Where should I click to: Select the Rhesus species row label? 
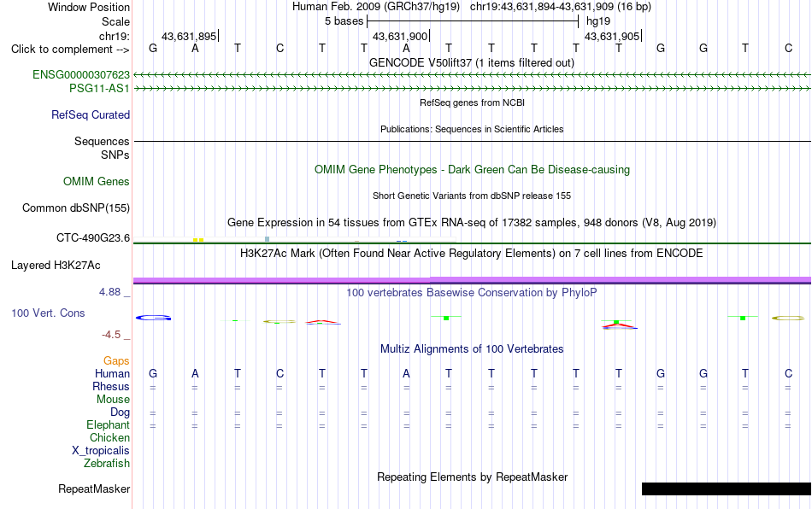111,386
